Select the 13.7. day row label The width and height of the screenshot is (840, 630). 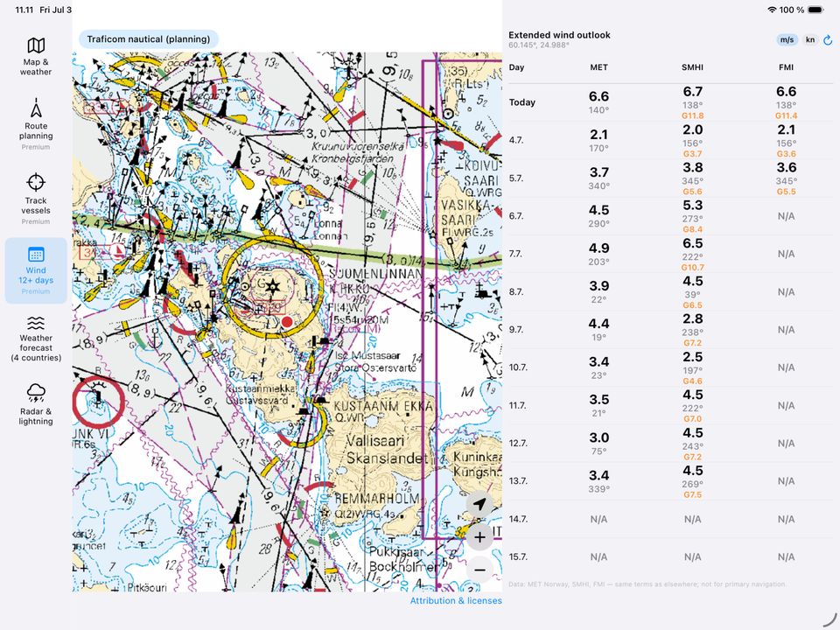[518, 481]
